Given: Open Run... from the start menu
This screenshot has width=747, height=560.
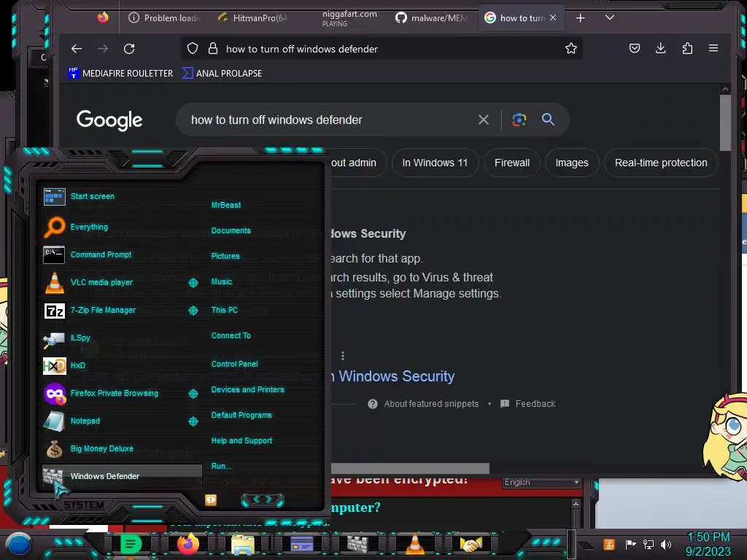Looking at the screenshot, I should tap(222, 466).
